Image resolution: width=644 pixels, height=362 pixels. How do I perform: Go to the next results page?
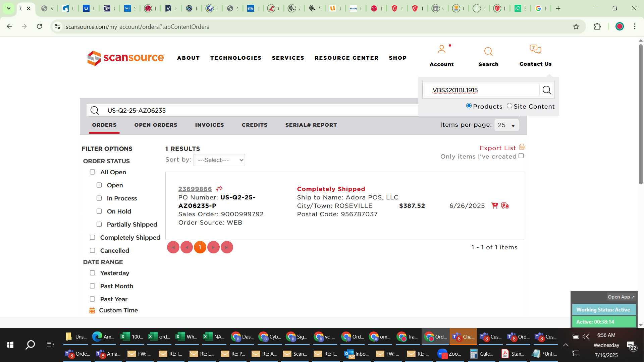213,247
